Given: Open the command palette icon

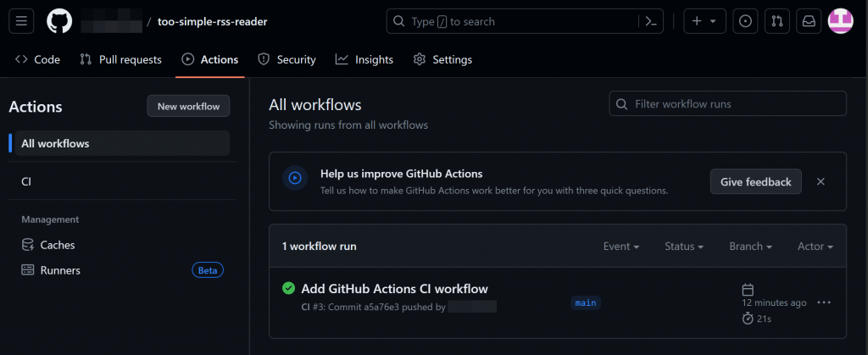Looking at the screenshot, I should point(651,21).
